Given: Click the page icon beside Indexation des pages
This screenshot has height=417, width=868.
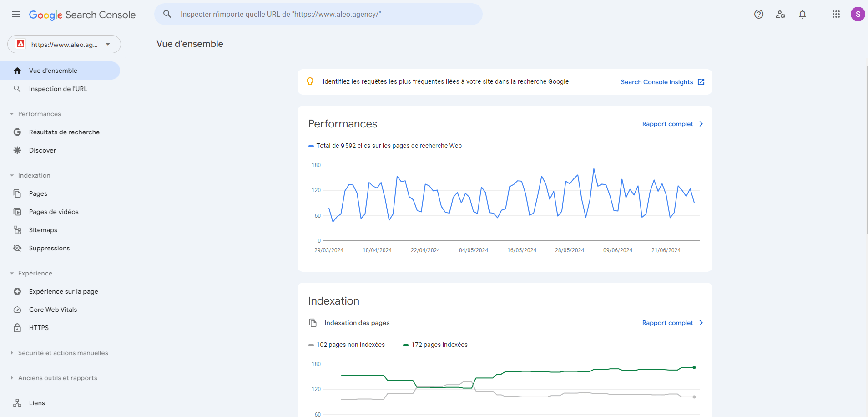Looking at the screenshot, I should point(313,323).
